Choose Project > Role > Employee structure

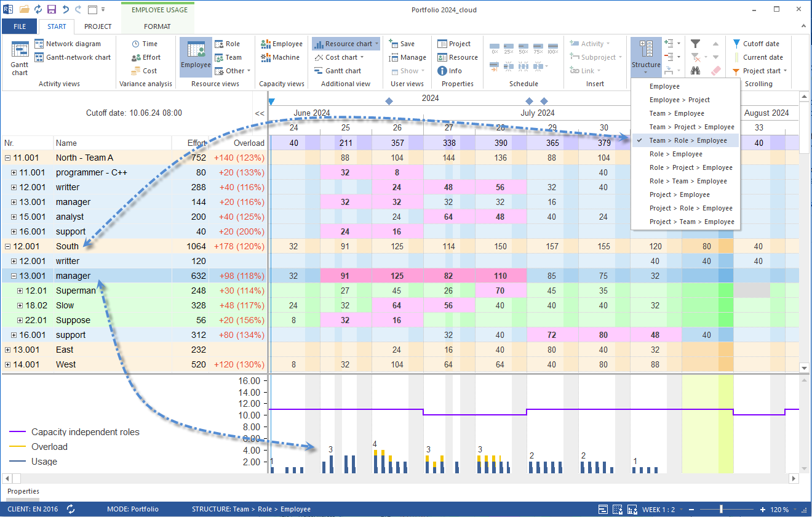pyautogui.click(x=691, y=208)
